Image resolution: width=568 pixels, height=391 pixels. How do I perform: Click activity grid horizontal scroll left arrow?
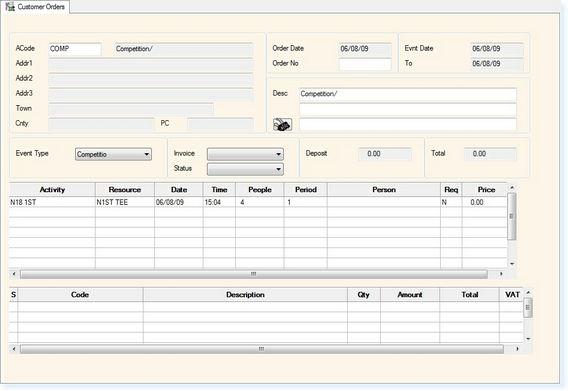pos(14,274)
